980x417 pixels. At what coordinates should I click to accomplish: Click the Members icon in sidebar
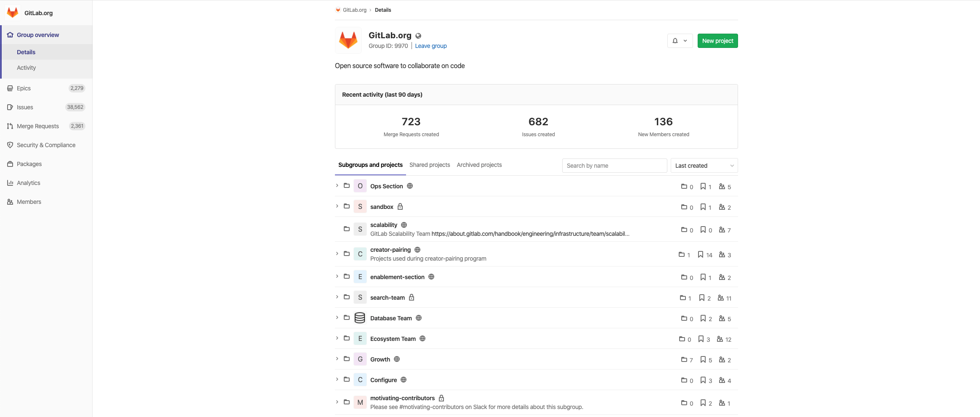10,202
